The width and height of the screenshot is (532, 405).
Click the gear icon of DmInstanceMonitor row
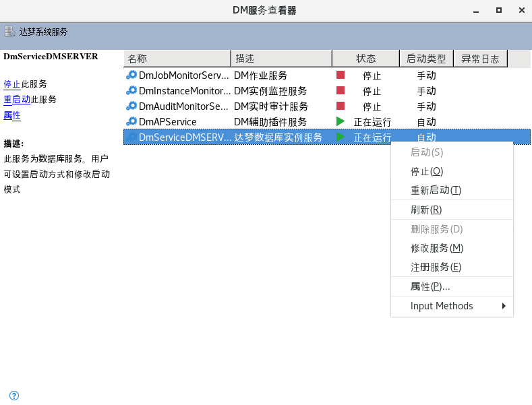(131, 90)
